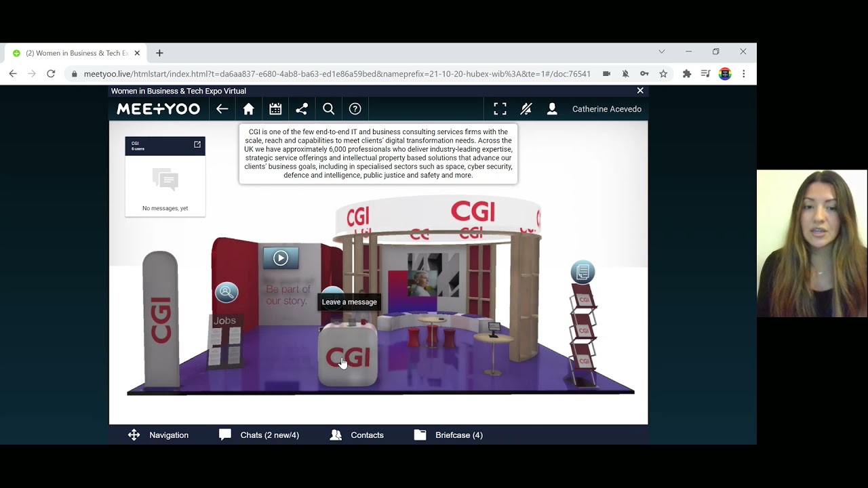Viewport: 868px width, 488px height.
Task: Open the Contacts menu
Action: (x=357, y=435)
